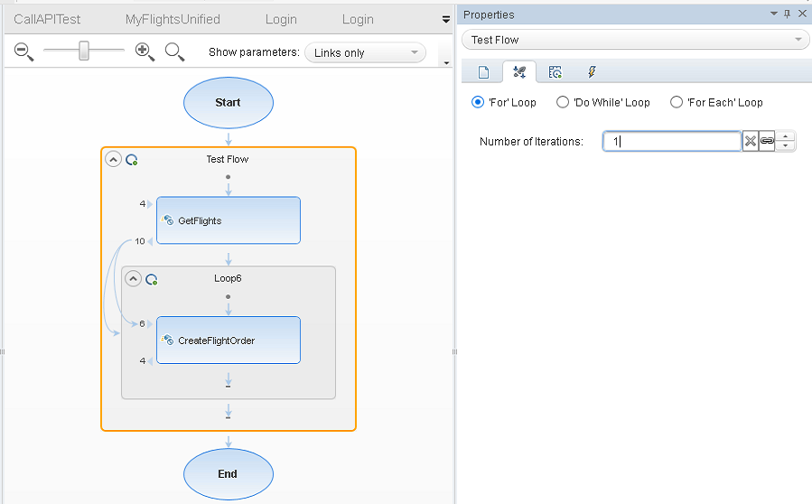Image resolution: width=812 pixels, height=504 pixels.
Task: Switch to the MyFlightsUnified tab
Action: (x=173, y=19)
